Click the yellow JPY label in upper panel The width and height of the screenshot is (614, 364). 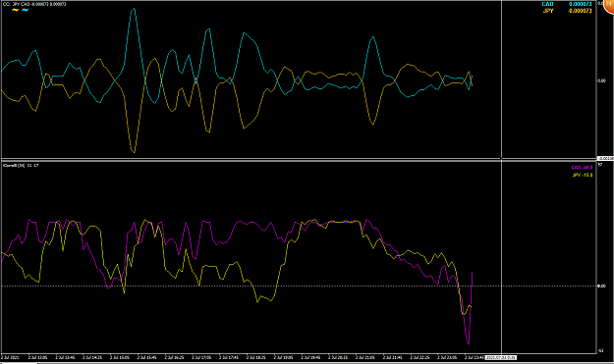[548, 11]
